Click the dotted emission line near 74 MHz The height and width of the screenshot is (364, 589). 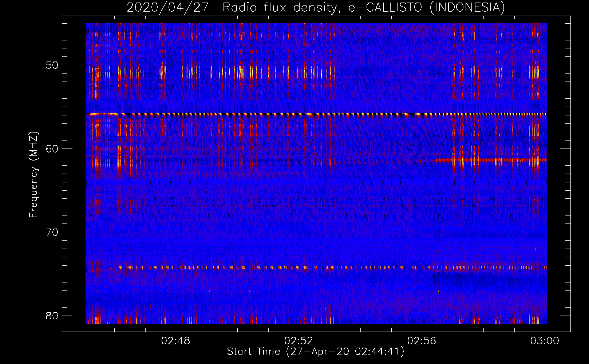tap(328, 268)
